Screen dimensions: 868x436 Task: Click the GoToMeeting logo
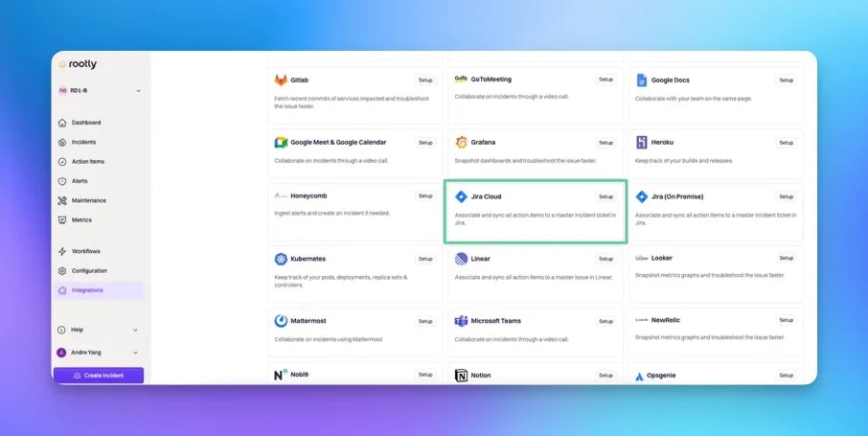click(461, 80)
